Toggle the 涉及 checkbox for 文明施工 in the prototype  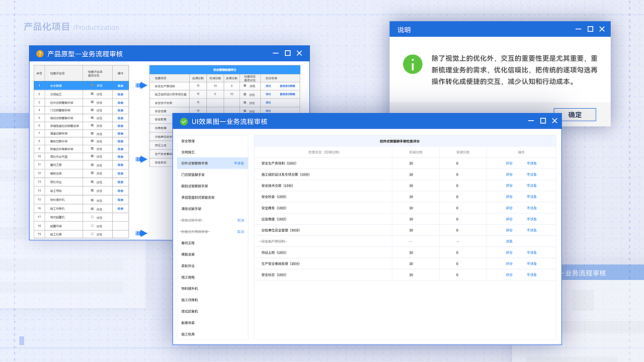pyautogui.click(x=92, y=94)
